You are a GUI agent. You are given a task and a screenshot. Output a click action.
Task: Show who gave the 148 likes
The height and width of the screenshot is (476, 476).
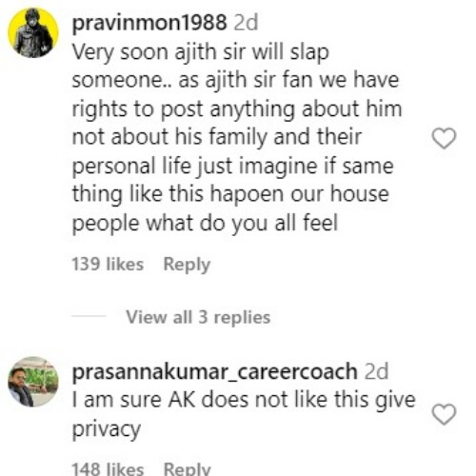(108, 469)
